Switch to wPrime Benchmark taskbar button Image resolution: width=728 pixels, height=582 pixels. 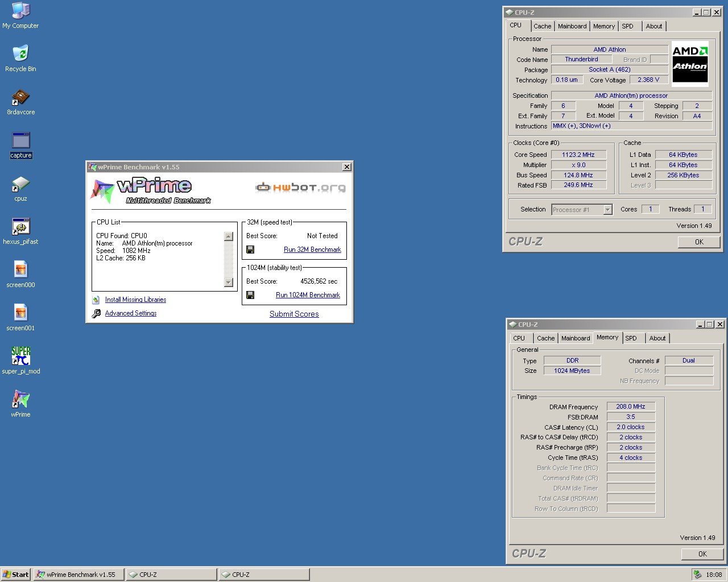(79, 575)
